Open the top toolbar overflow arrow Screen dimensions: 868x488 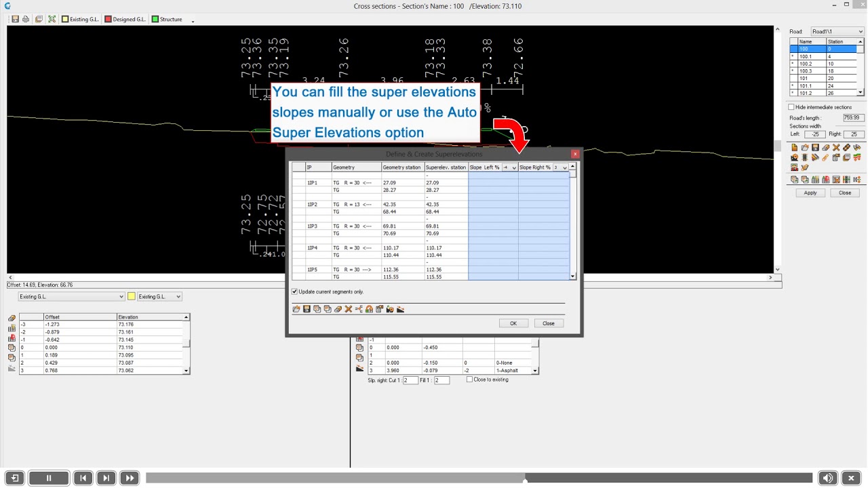point(193,21)
